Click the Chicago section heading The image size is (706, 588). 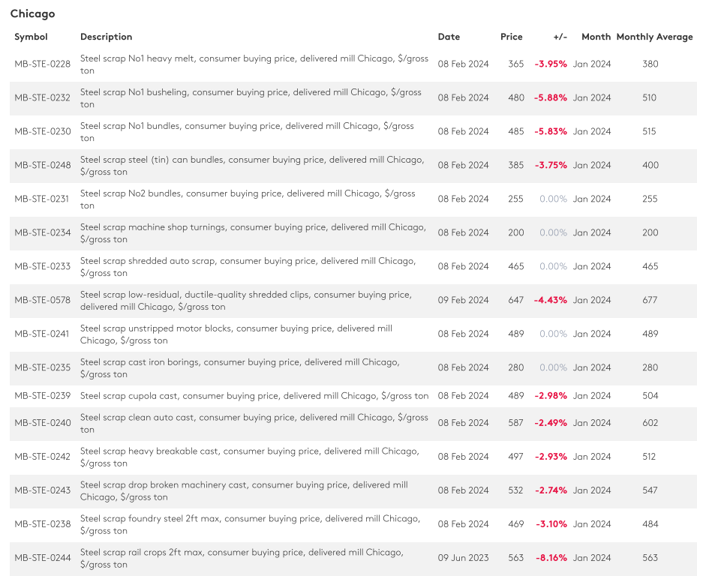32,13
